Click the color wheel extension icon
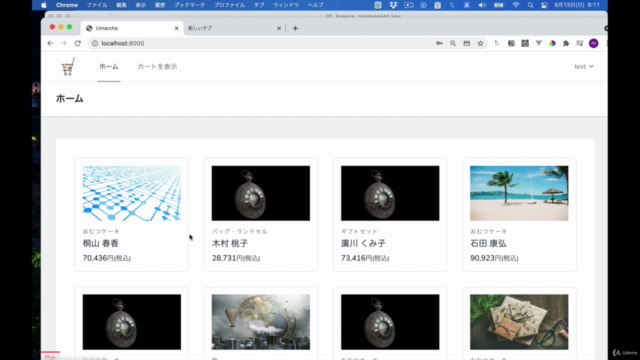The width and height of the screenshot is (640, 360). tap(552, 43)
